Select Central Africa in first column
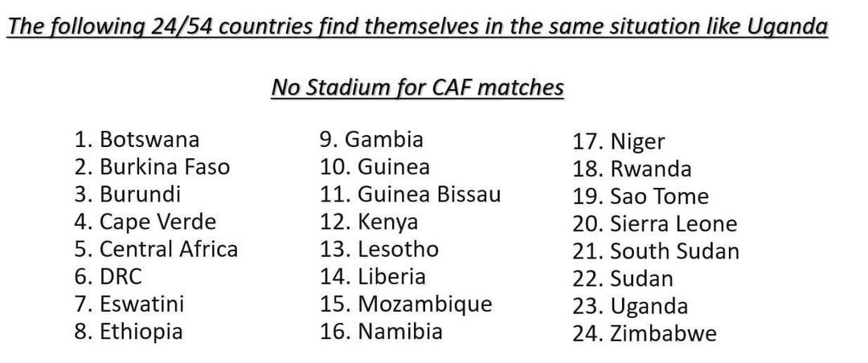 click(156, 249)
